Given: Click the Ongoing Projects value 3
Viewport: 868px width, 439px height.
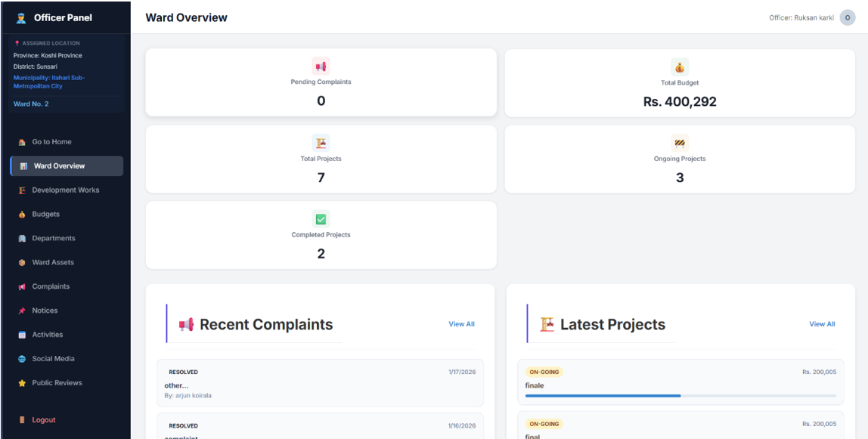Looking at the screenshot, I should (680, 178).
